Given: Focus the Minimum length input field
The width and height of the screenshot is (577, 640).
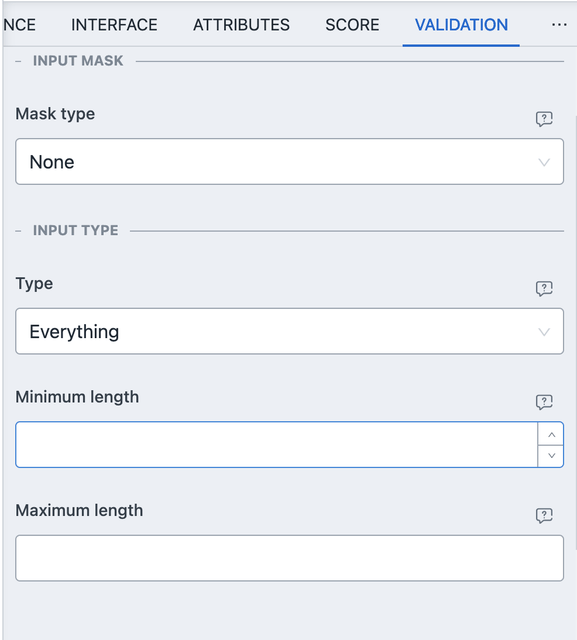Looking at the screenshot, I should [x=276, y=444].
